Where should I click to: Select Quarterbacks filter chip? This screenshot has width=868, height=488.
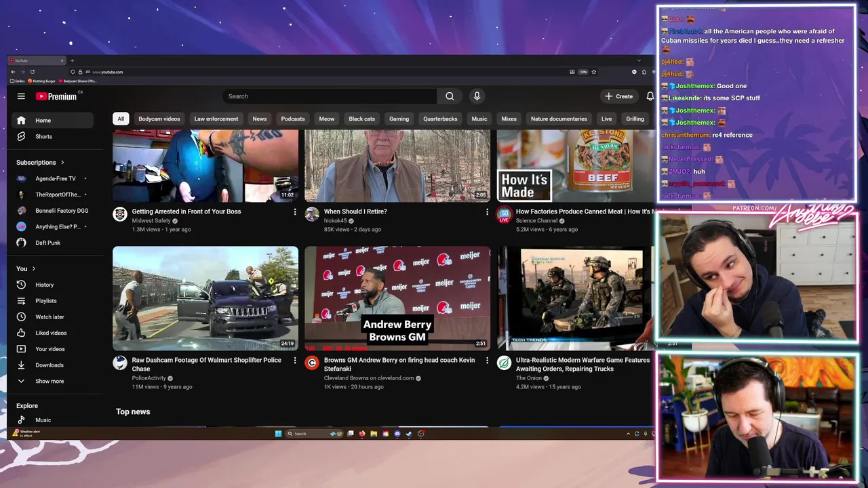440,119
